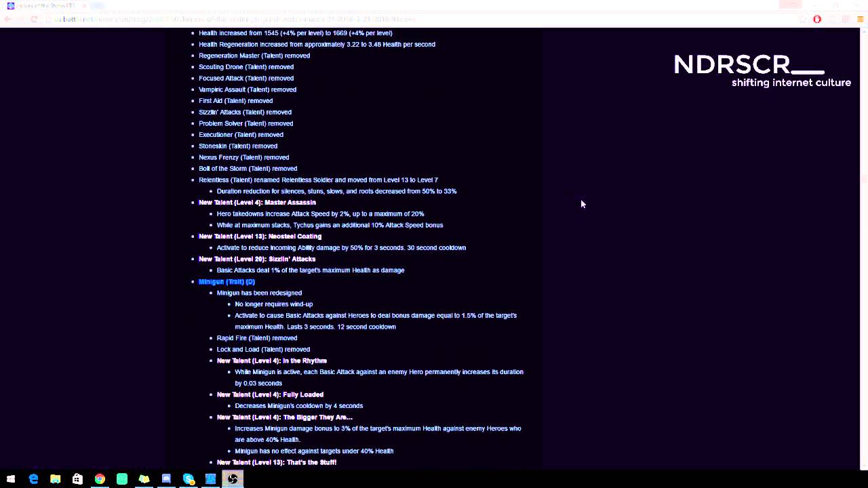The width and height of the screenshot is (868, 488).
Task: Open Skype from the taskbar
Action: (189, 479)
